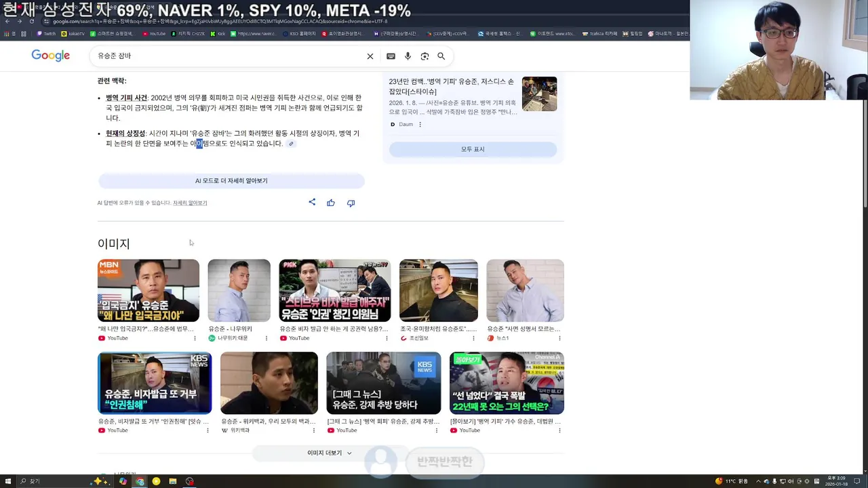This screenshot has width=868, height=488.
Task: Open YouTube bookmark in bookmarks bar
Action: tap(153, 33)
